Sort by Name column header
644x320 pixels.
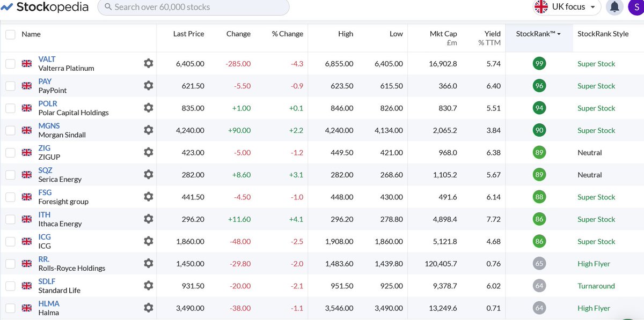click(31, 34)
